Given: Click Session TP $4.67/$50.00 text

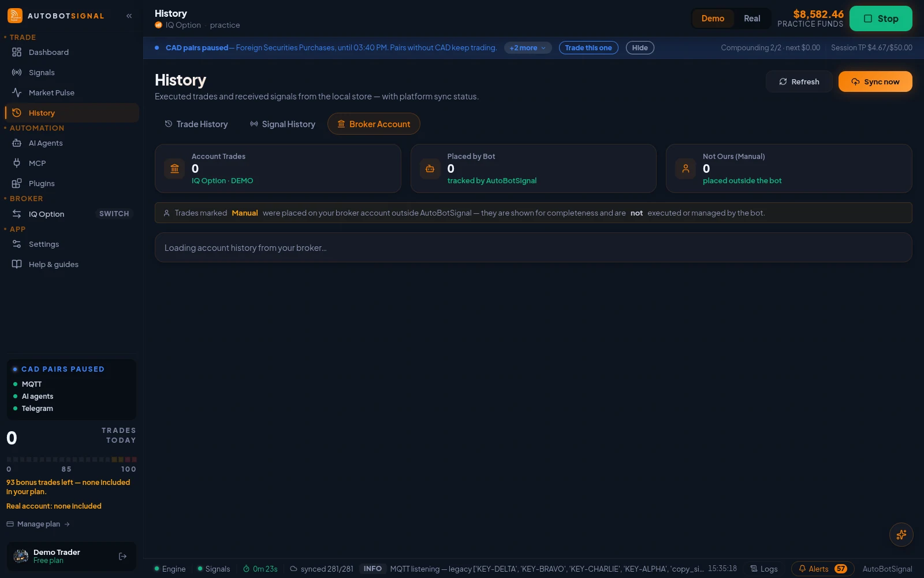Looking at the screenshot, I should pos(871,48).
